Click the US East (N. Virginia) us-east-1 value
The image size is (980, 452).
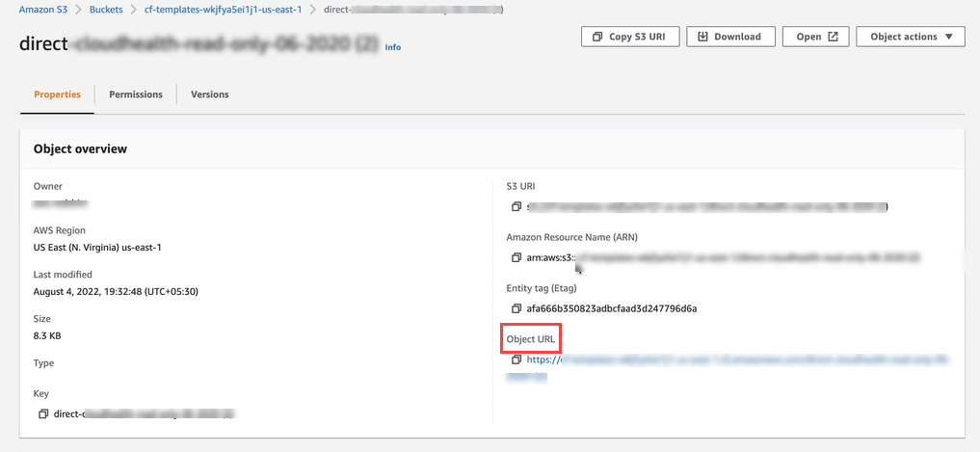pos(97,247)
